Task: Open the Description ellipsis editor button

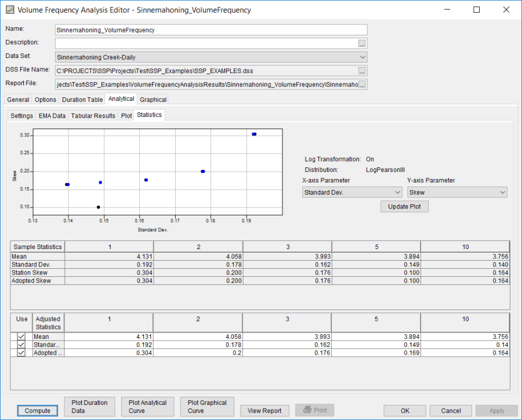Action: click(x=362, y=43)
